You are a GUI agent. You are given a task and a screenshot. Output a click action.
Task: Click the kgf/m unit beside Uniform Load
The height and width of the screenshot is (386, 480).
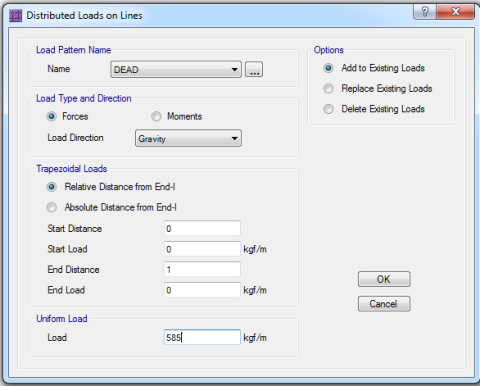coord(255,338)
